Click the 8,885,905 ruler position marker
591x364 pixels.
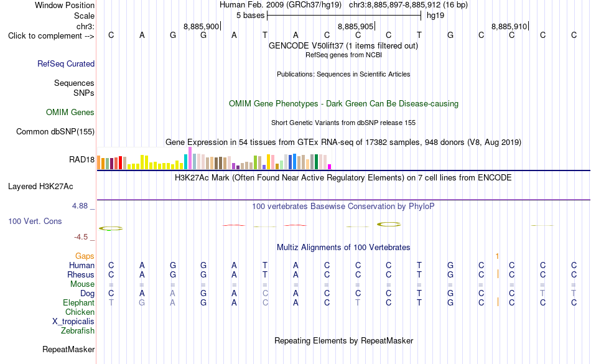point(356,26)
